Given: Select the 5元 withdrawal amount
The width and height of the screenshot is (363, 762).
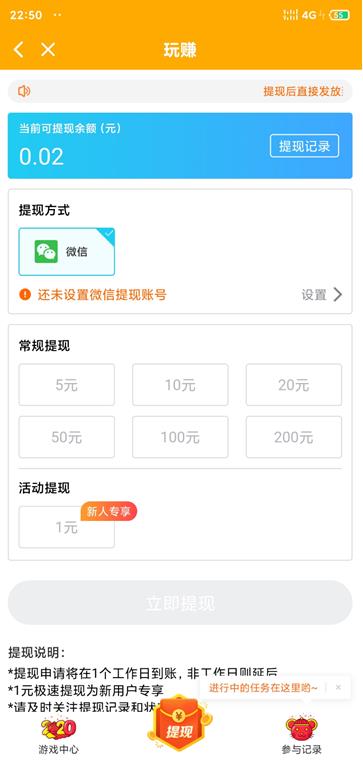Looking at the screenshot, I should [x=67, y=385].
